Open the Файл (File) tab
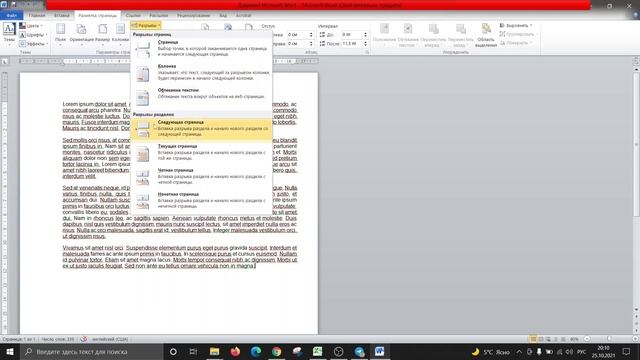Screen dimensions: 640x360 click(x=11, y=15)
